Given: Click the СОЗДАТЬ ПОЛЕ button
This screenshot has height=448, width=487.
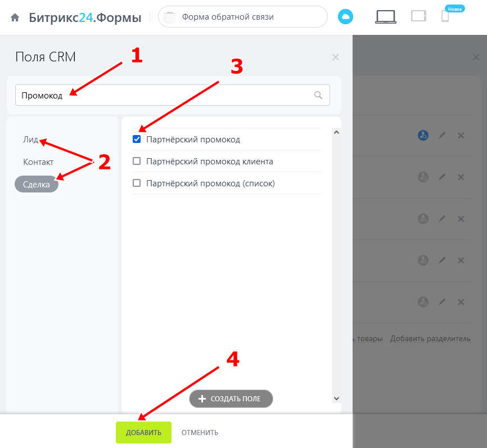Looking at the screenshot, I should (231, 398).
